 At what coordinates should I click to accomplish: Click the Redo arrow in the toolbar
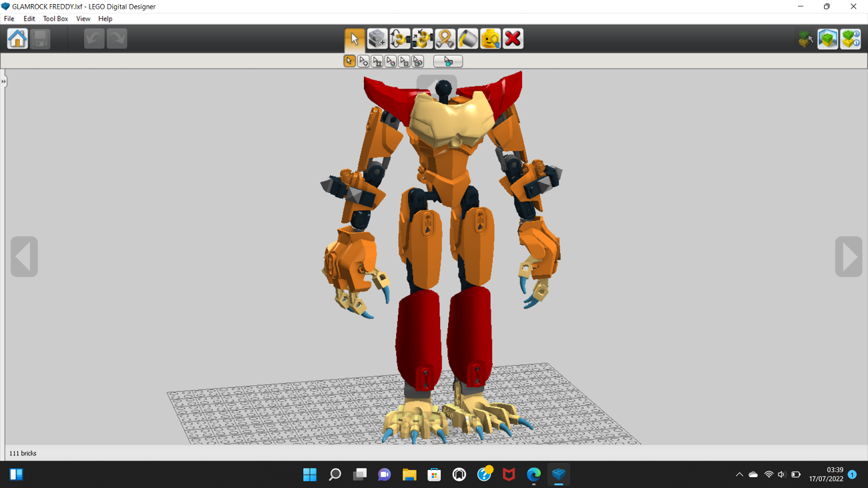(117, 39)
